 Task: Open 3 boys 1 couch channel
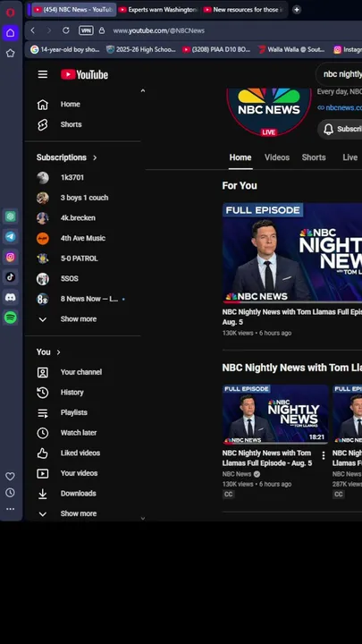(83, 198)
